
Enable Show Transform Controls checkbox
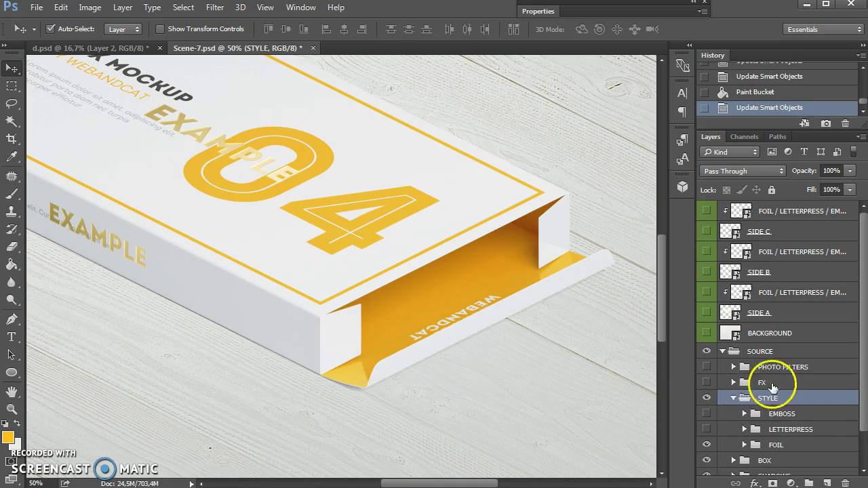[x=160, y=29]
